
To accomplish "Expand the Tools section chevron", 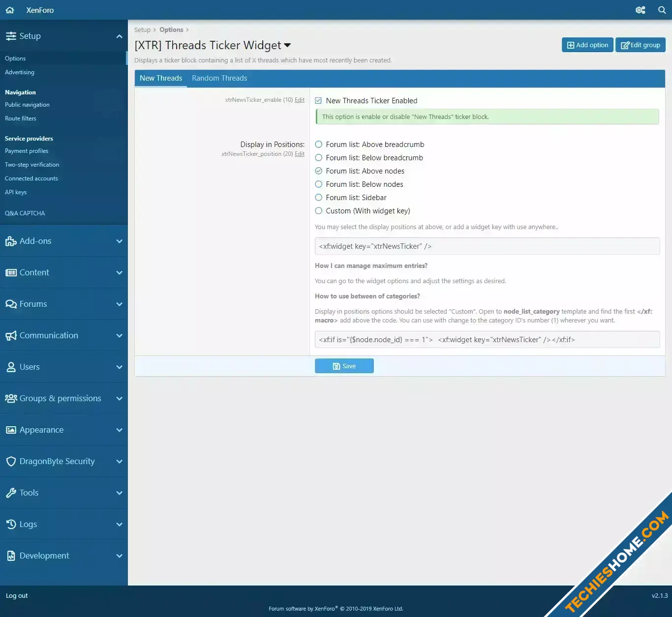I will [x=119, y=493].
